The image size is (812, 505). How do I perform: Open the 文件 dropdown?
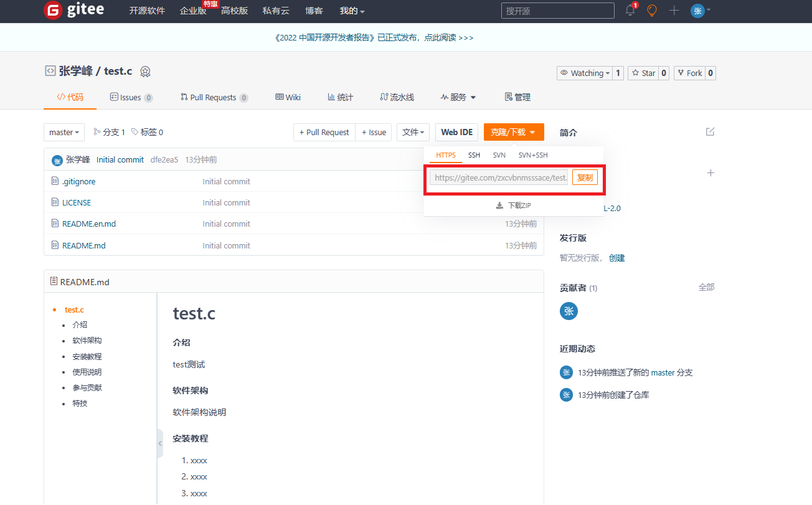[x=413, y=132]
